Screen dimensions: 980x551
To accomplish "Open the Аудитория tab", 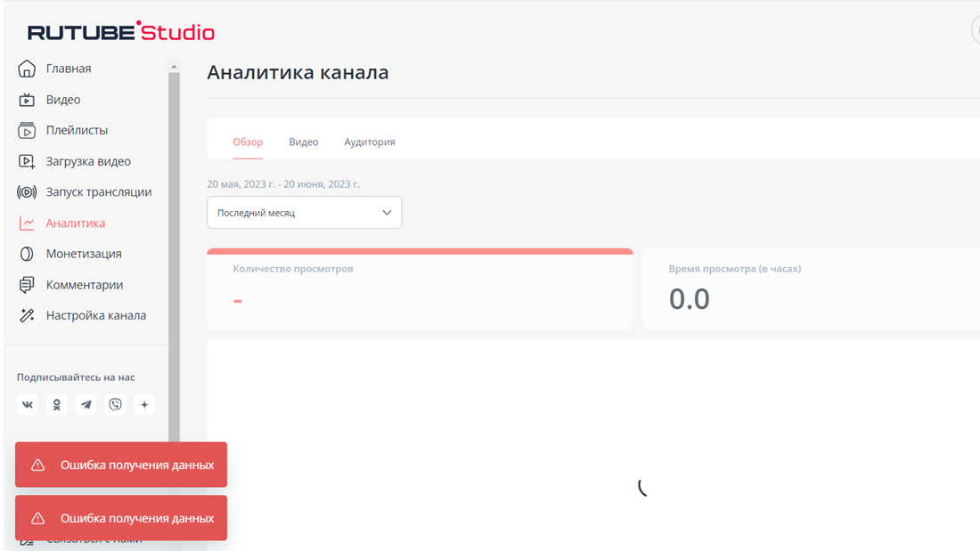I will (x=369, y=142).
